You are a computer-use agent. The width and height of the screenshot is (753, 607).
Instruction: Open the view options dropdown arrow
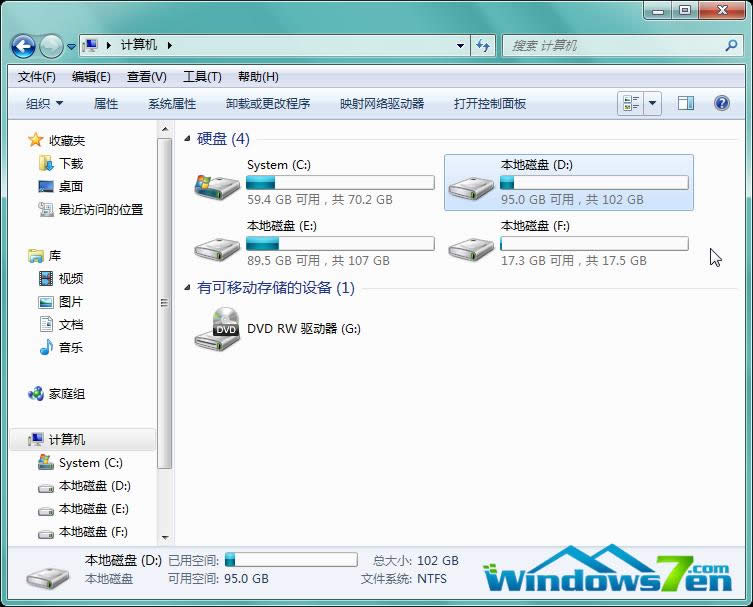click(653, 103)
